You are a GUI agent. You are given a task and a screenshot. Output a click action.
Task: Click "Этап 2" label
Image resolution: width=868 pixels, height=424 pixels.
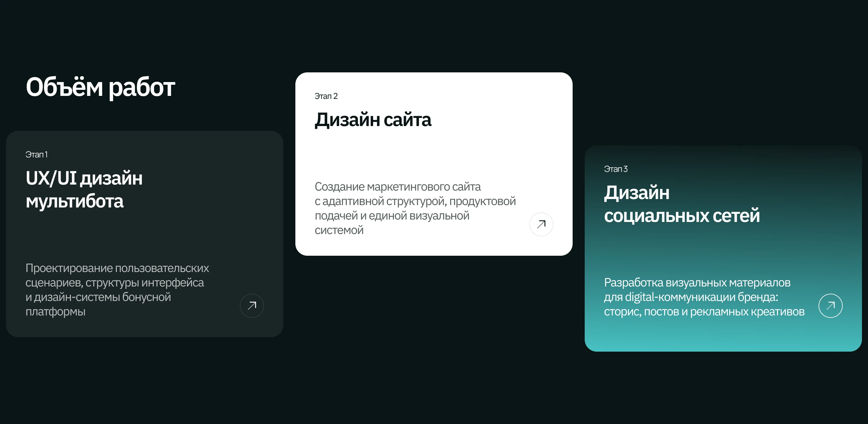click(x=326, y=96)
